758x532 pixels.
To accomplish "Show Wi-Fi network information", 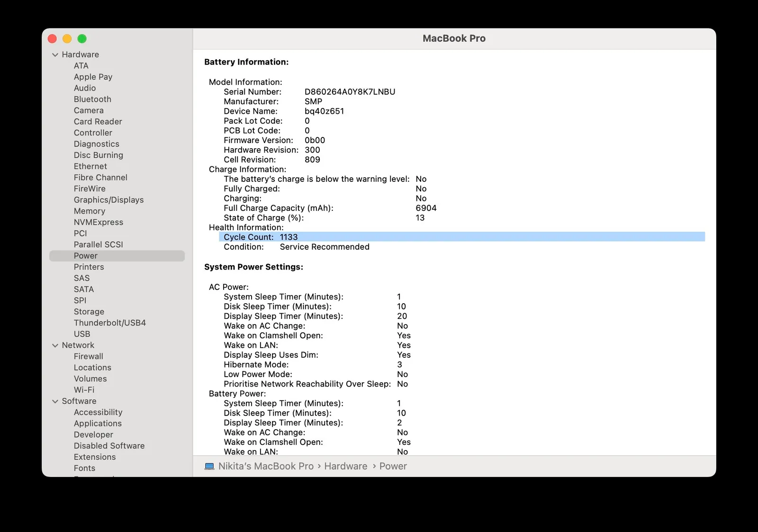I will pos(84,390).
